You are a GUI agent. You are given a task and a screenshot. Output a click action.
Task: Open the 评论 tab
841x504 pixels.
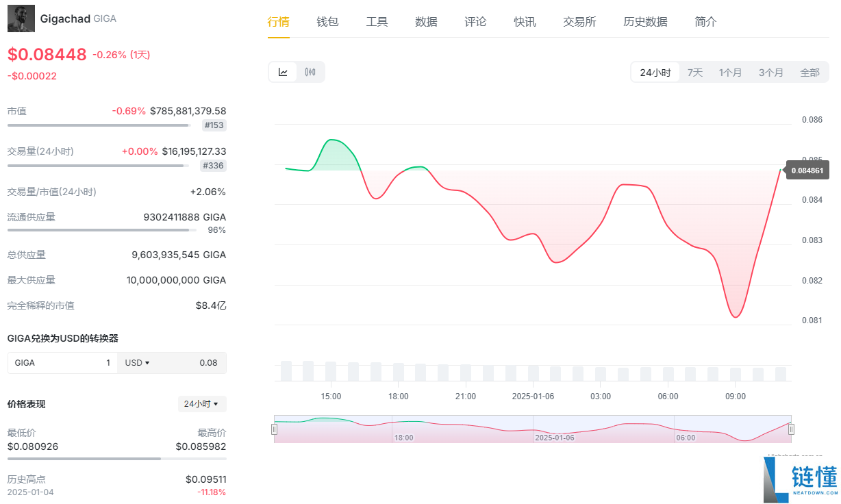[x=475, y=22]
